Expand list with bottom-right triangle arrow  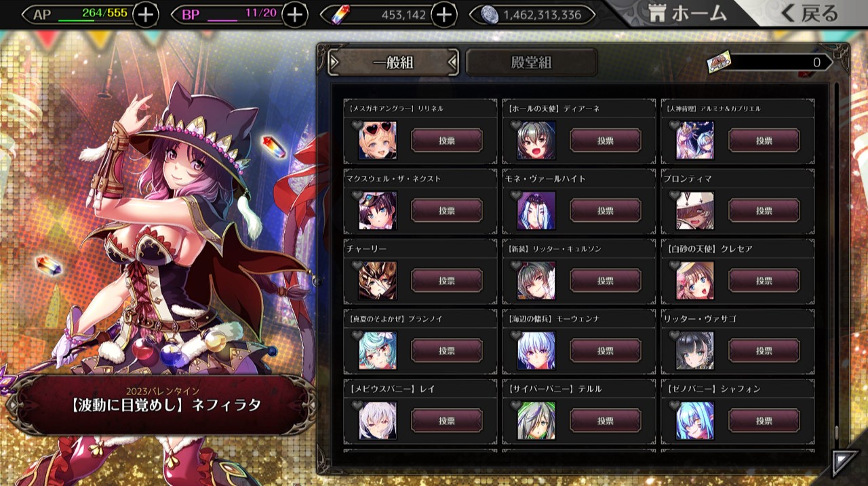[x=844, y=463]
